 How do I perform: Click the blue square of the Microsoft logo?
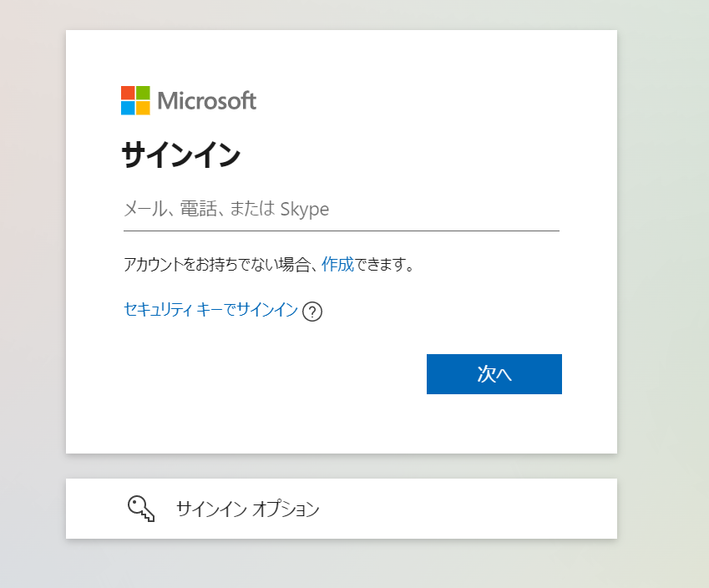pos(128,108)
